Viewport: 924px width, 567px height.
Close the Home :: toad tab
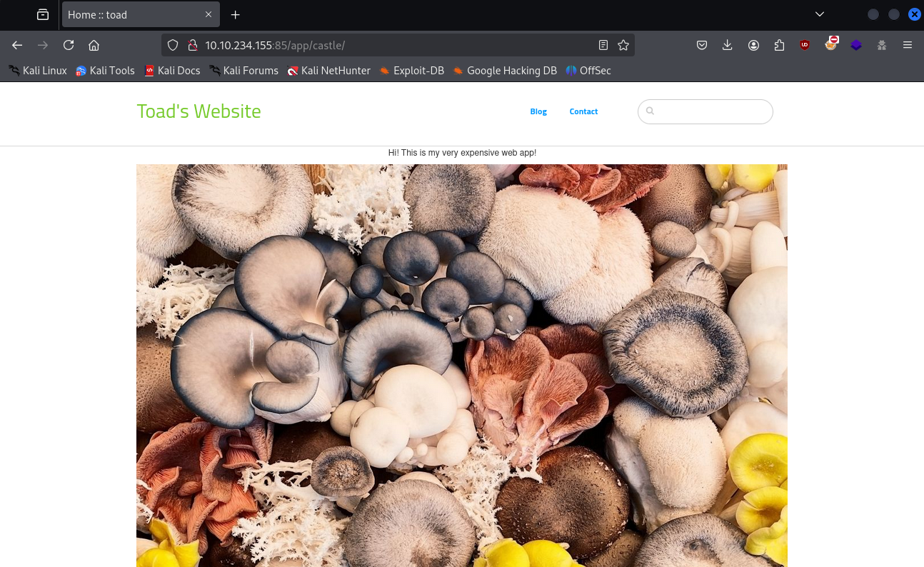tap(209, 14)
